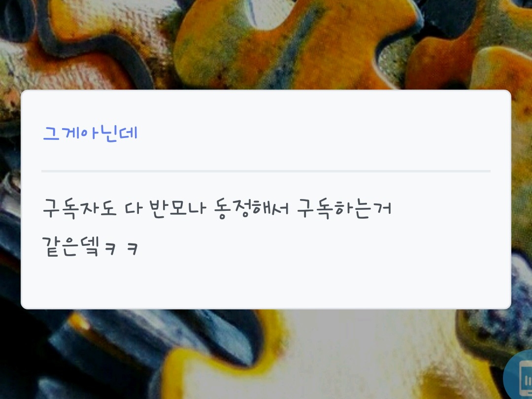This screenshot has height=399, width=532.
Task: Tap the blue floating phone icon button
Action: [x=519, y=377]
